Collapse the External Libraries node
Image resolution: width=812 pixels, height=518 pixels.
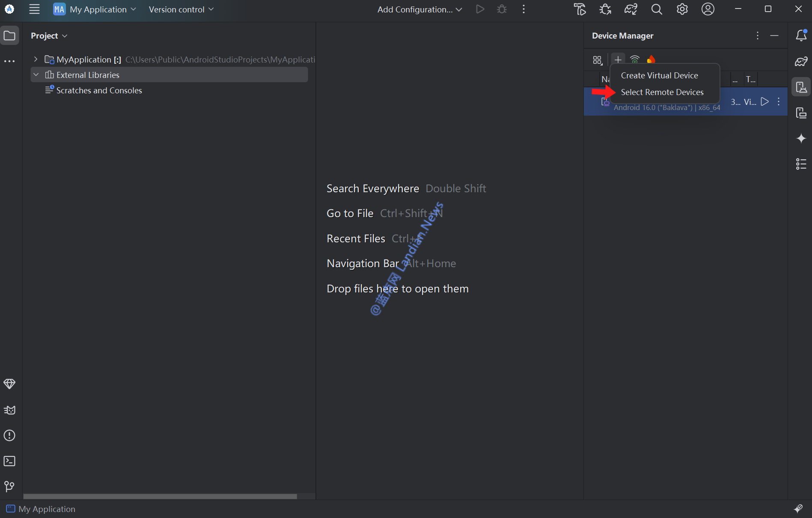tap(36, 75)
